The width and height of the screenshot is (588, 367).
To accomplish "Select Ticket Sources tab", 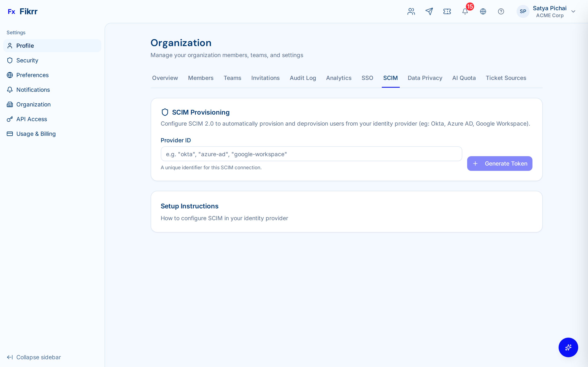I will [x=506, y=78].
